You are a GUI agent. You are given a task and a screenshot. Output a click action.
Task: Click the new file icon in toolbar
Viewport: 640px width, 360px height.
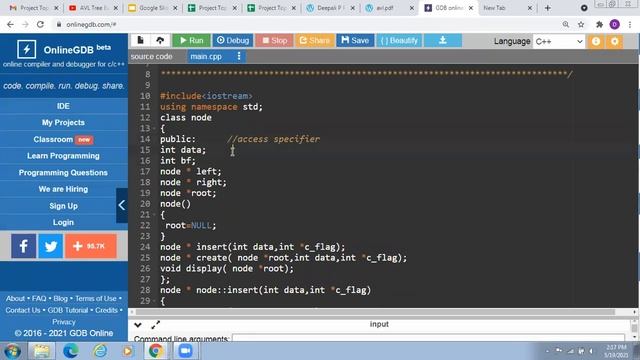[x=140, y=40]
